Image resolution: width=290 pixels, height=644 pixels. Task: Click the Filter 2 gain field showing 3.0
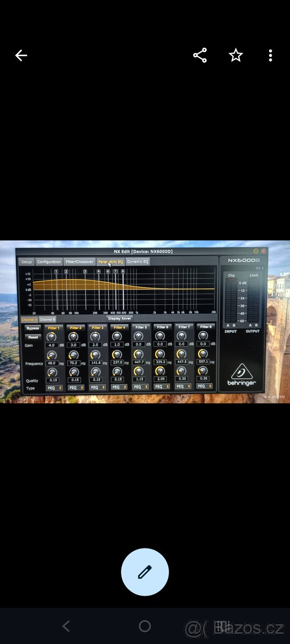(74, 345)
